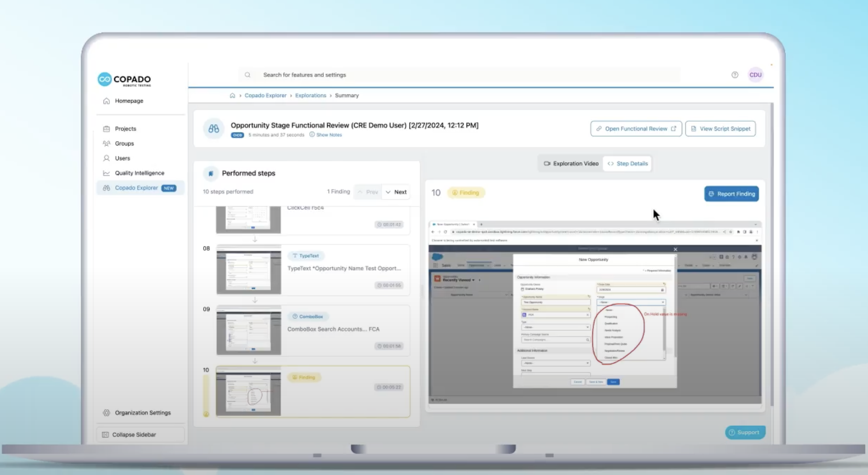Click the Performed steps bookmark icon
Viewport: 868px width, 475px height.
tap(211, 173)
